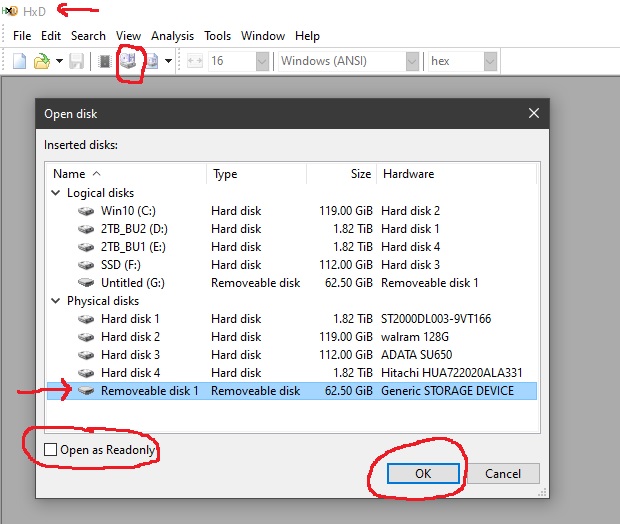Click the HxD application title icon

[x=9, y=11]
